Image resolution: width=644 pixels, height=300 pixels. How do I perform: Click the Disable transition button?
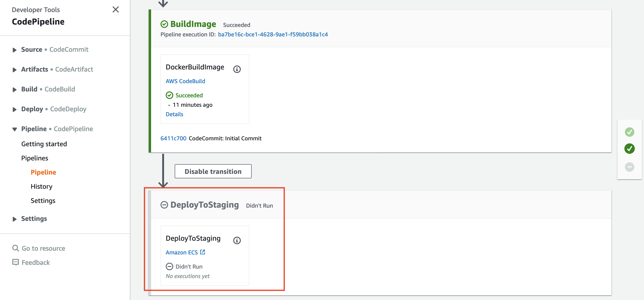click(x=213, y=171)
